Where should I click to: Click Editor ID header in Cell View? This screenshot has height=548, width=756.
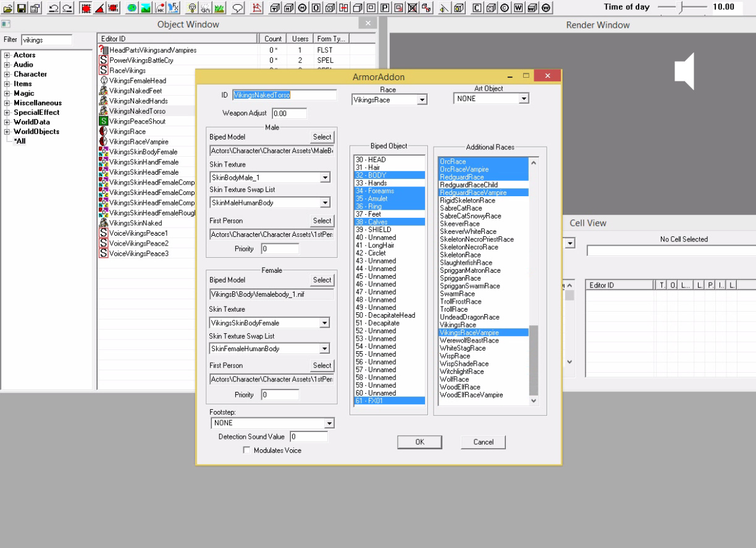click(x=620, y=285)
